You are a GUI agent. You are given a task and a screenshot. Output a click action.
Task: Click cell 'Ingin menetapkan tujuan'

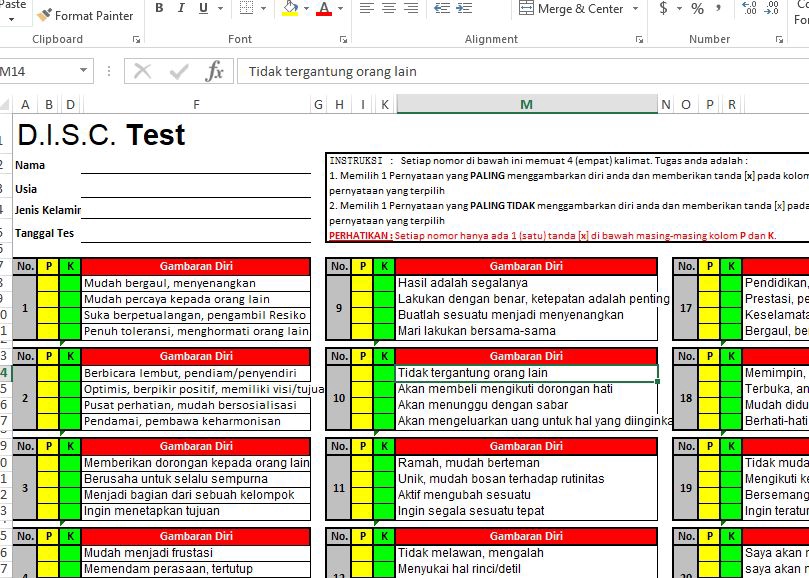(x=196, y=511)
